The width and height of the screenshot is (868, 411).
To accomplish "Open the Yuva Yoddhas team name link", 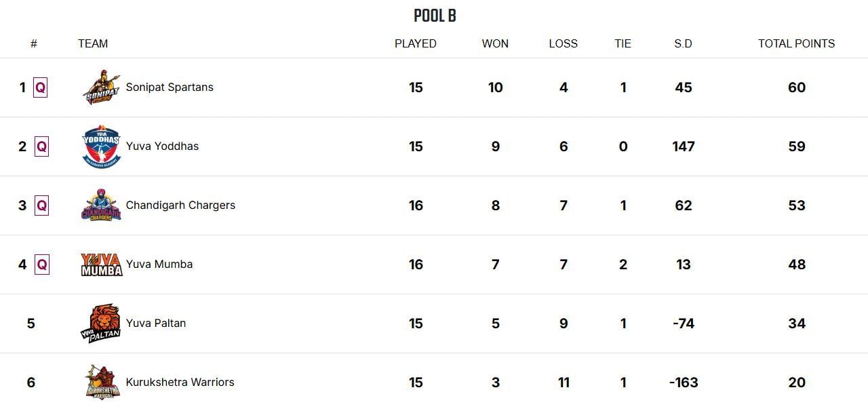I will 162,146.
